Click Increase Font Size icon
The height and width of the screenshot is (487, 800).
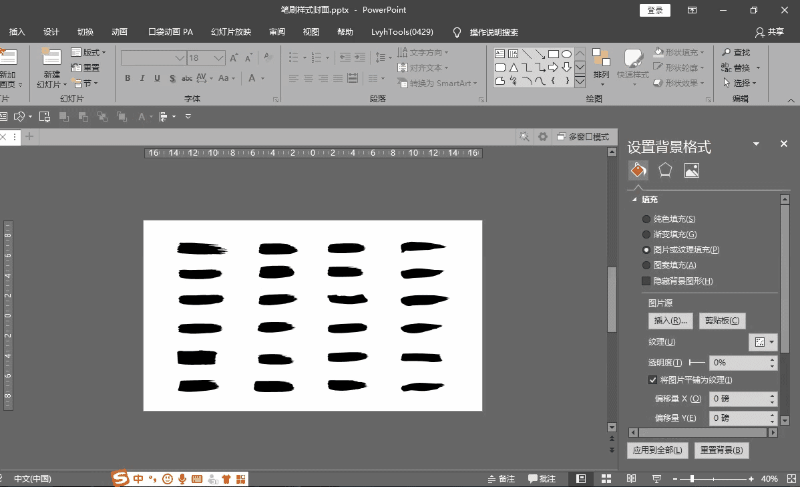[x=234, y=58]
